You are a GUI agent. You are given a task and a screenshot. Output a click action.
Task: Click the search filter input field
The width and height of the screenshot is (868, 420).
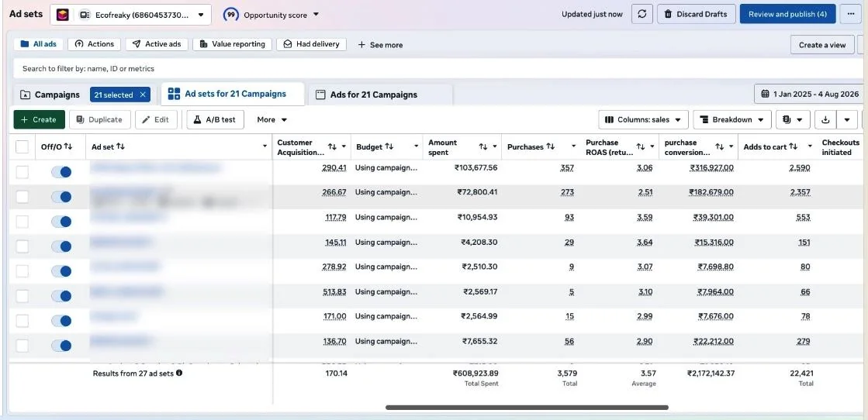click(x=437, y=69)
